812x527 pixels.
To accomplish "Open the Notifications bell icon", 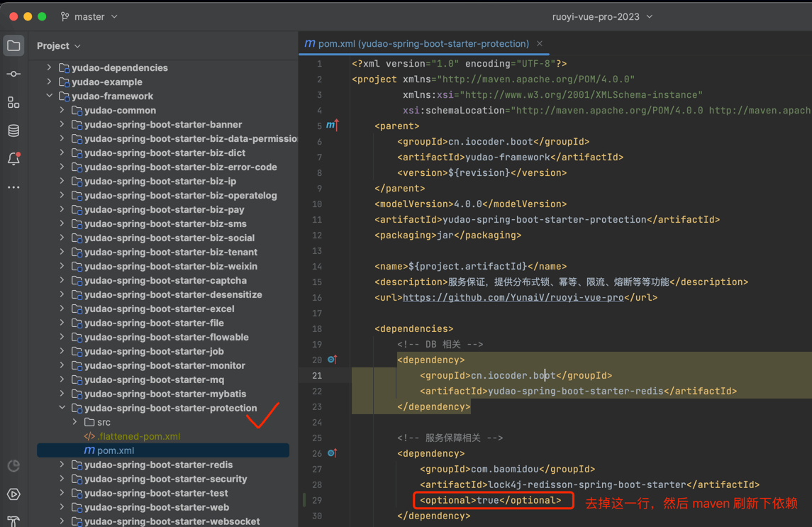I will tap(13, 160).
